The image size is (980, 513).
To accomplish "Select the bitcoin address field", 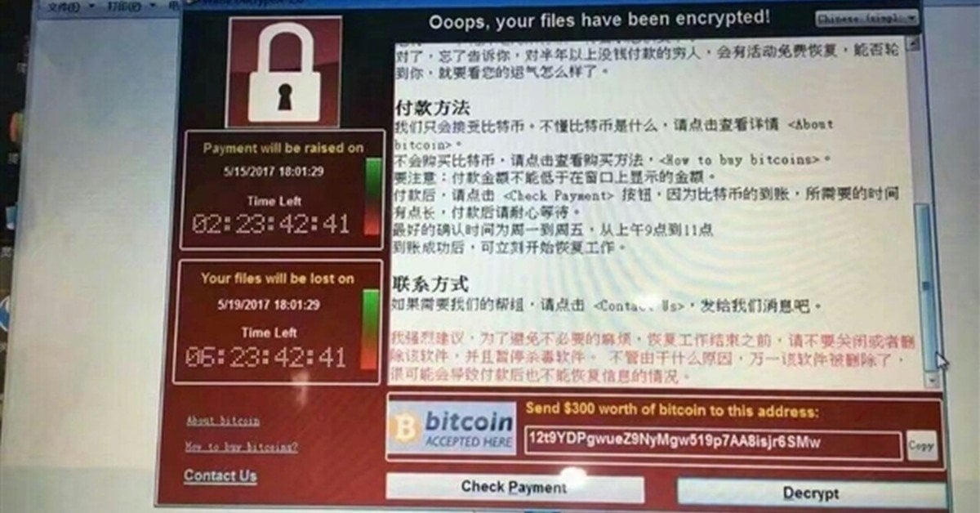I will point(713,444).
